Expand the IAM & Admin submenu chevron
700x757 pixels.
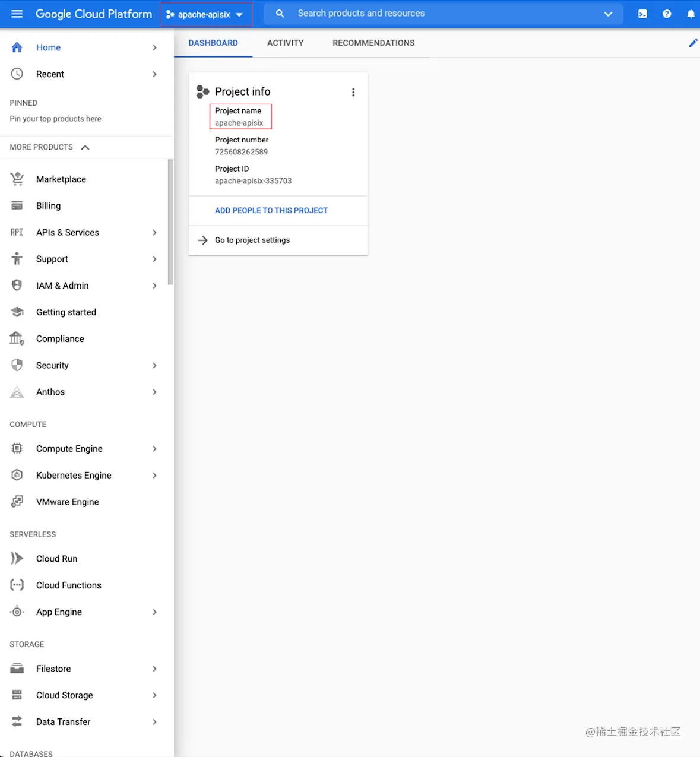click(x=154, y=286)
